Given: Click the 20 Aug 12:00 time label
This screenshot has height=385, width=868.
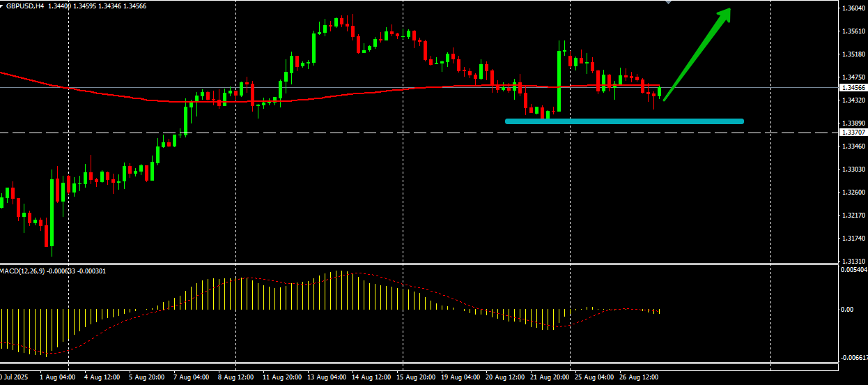Looking at the screenshot, I should coord(506,377).
